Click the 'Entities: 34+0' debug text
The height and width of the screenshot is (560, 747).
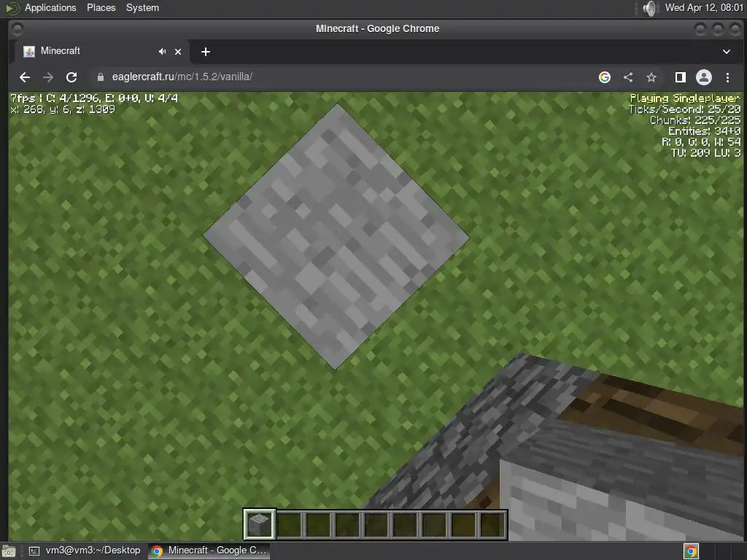pyautogui.click(x=704, y=131)
